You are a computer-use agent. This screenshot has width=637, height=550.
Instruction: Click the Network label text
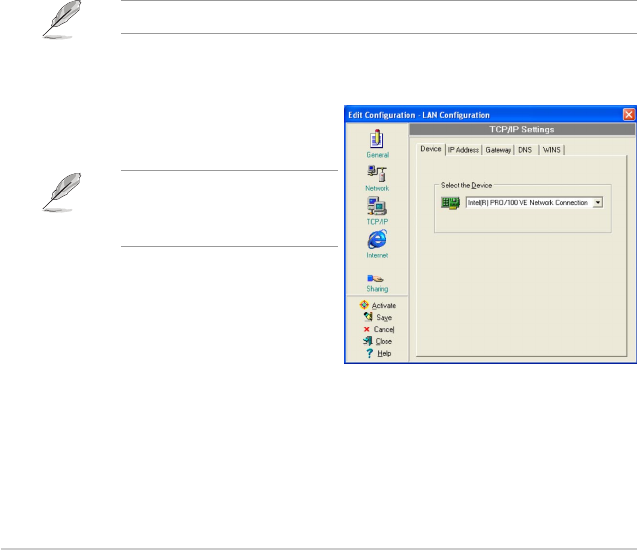click(x=377, y=188)
